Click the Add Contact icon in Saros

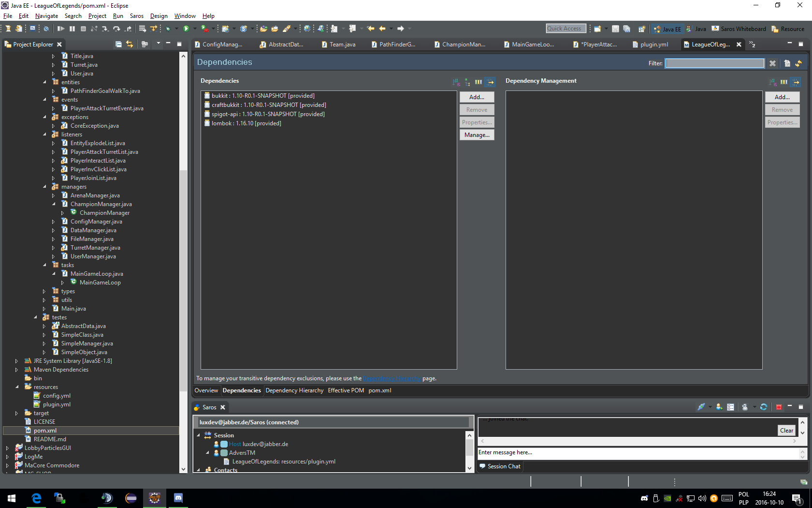click(x=719, y=407)
